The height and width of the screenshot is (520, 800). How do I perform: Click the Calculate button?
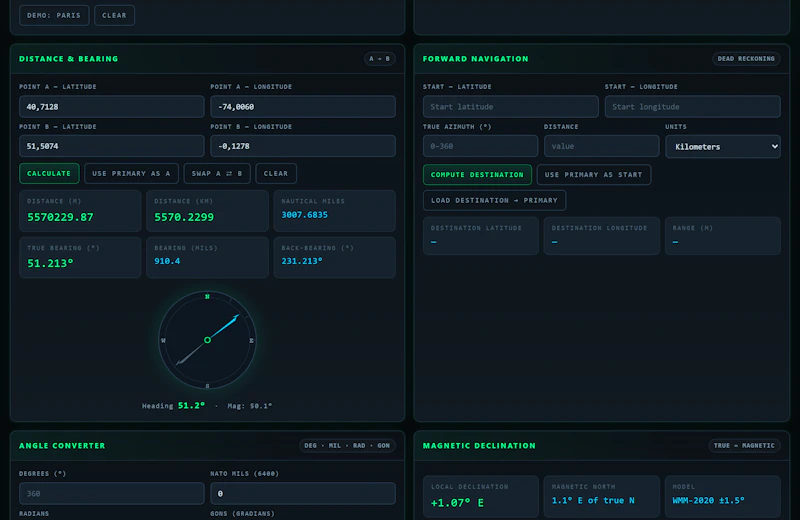coord(49,174)
